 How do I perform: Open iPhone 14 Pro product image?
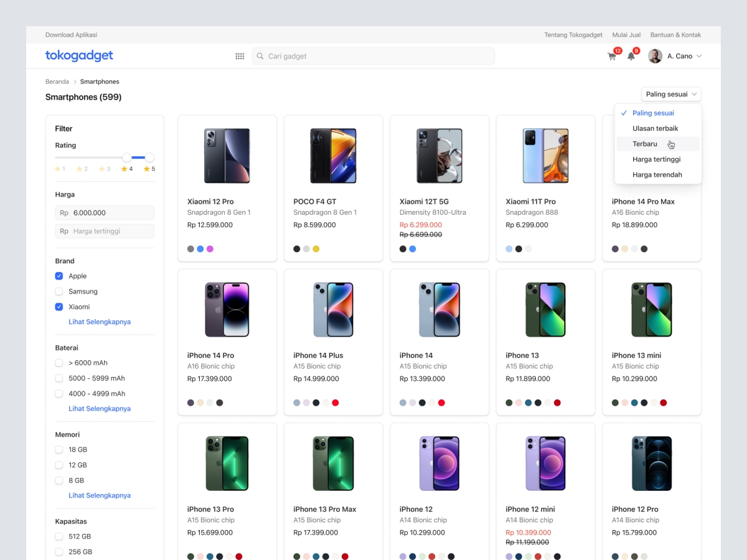pyautogui.click(x=227, y=310)
